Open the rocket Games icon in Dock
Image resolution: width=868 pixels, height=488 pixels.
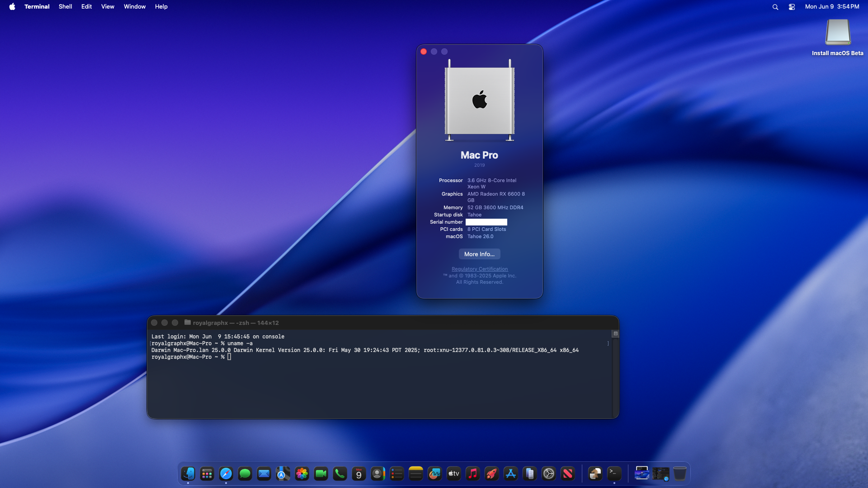click(492, 474)
